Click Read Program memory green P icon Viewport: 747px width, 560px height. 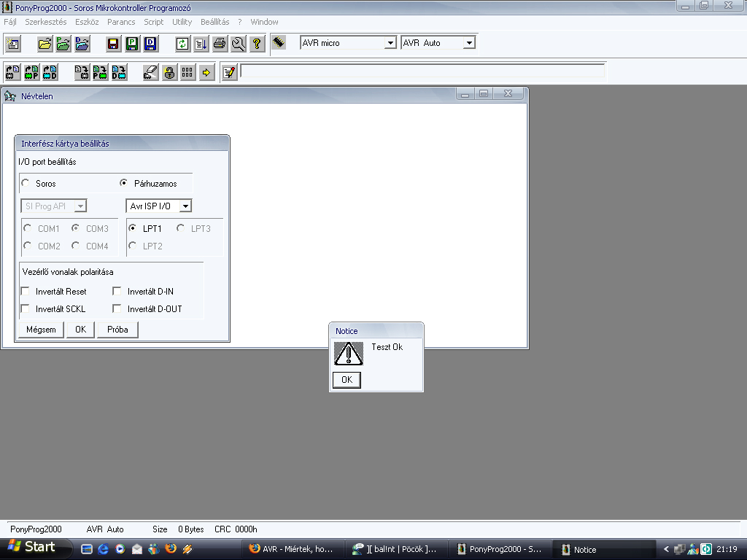(x=31, y=72)
